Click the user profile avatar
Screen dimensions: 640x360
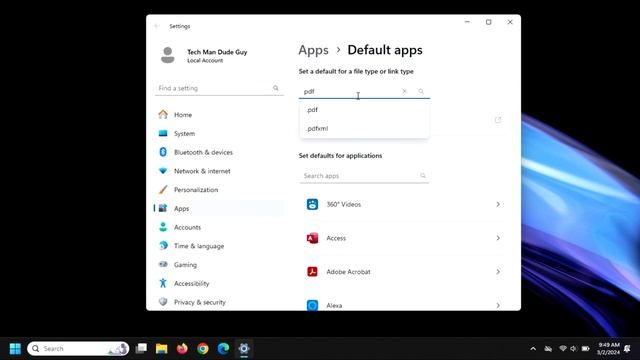[x=168, y=55]
